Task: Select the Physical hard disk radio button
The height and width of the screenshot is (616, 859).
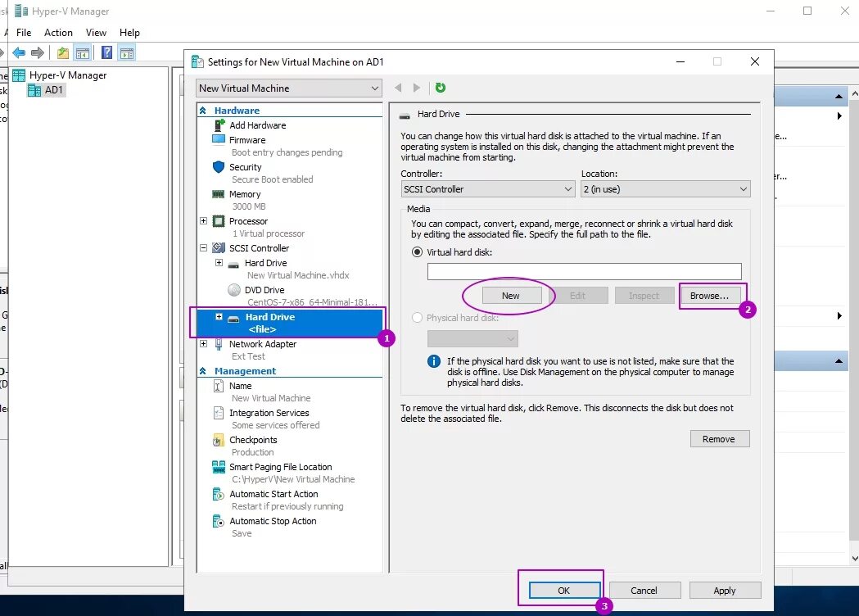Action: (417, 317)
